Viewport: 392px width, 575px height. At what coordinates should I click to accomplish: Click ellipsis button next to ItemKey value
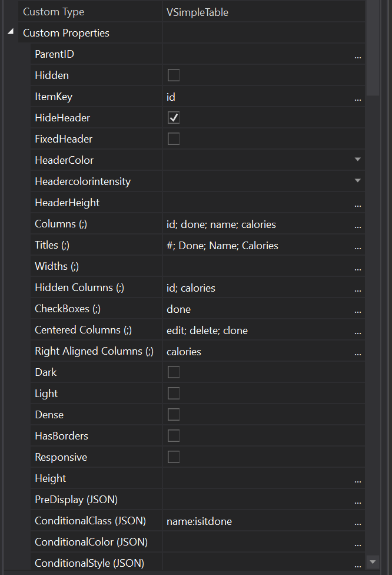pyautogui.click(x=357, y=97)
